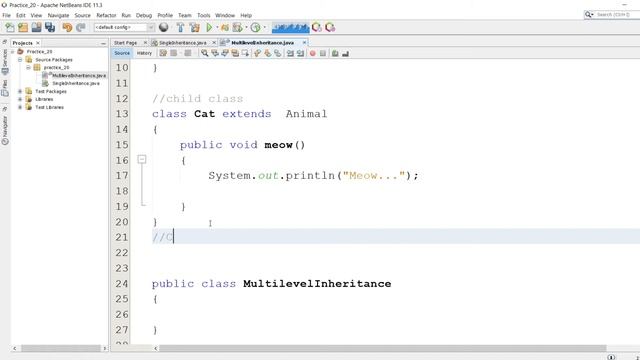The image size is (640, 360).
Task: Expand the Test Packages node
Action: pyautogui.click(x=20, y=91)
